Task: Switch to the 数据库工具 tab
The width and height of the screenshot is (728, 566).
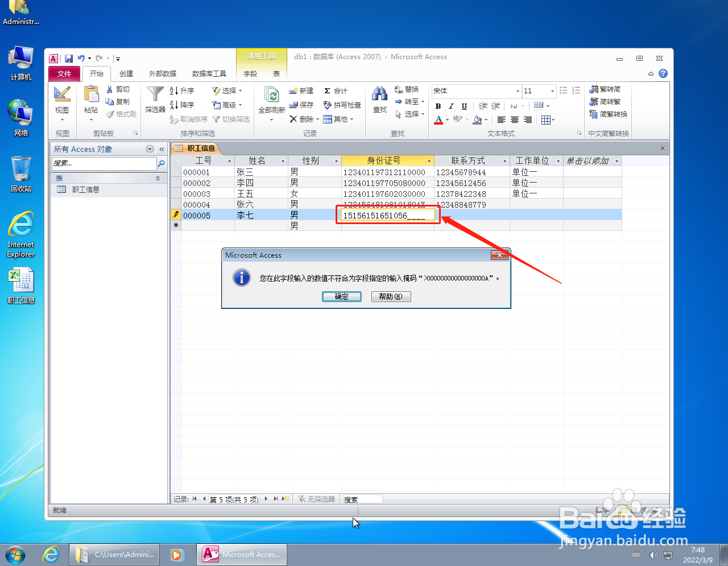Action: tap(209, 74)
